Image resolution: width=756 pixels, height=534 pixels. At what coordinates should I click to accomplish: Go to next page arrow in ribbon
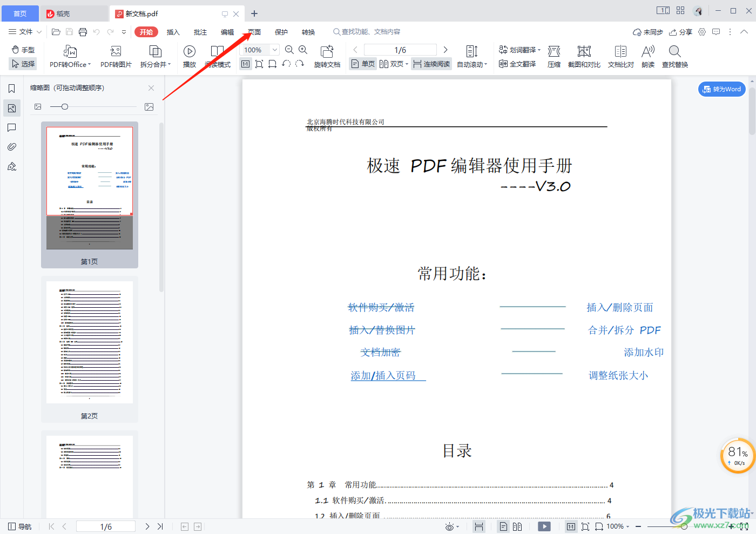[446, 50]
